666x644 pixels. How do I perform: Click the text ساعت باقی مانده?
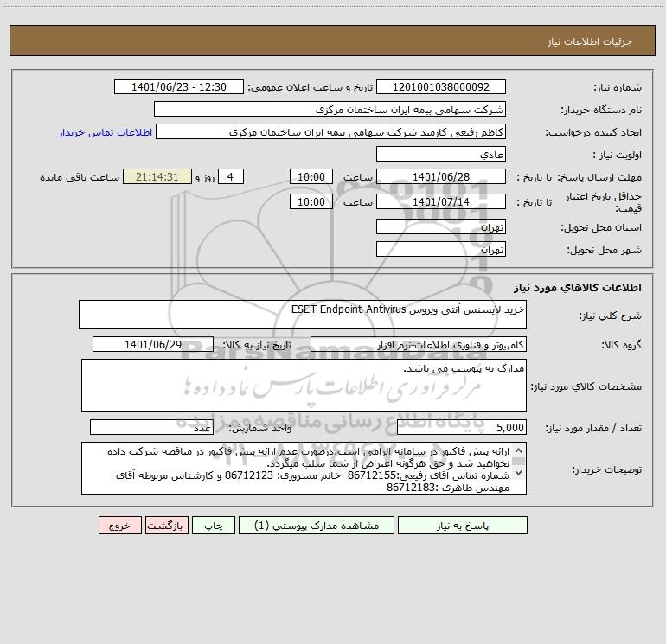(x=80, y=177)
